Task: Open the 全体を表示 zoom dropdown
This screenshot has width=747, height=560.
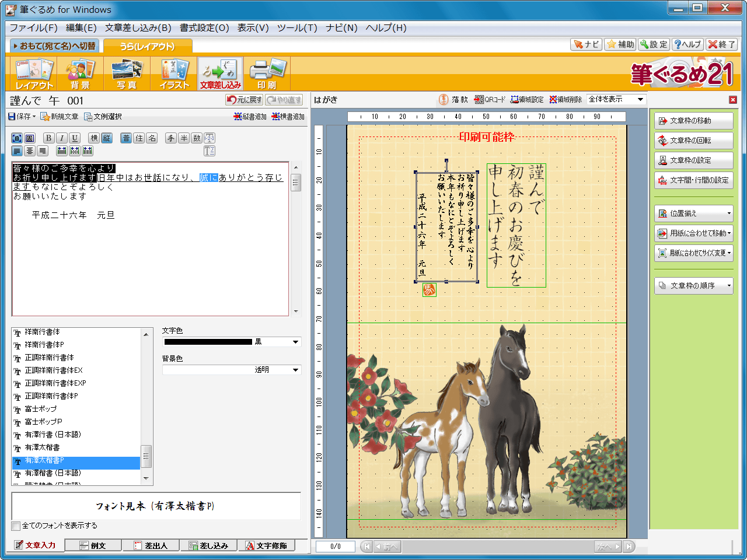Action: pos(640,100)
